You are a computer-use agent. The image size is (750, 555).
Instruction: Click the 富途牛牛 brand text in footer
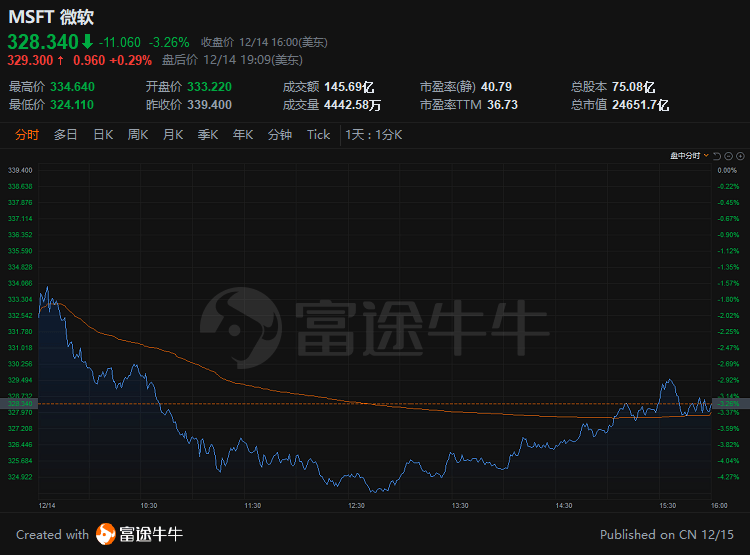[x=152, y=534]
